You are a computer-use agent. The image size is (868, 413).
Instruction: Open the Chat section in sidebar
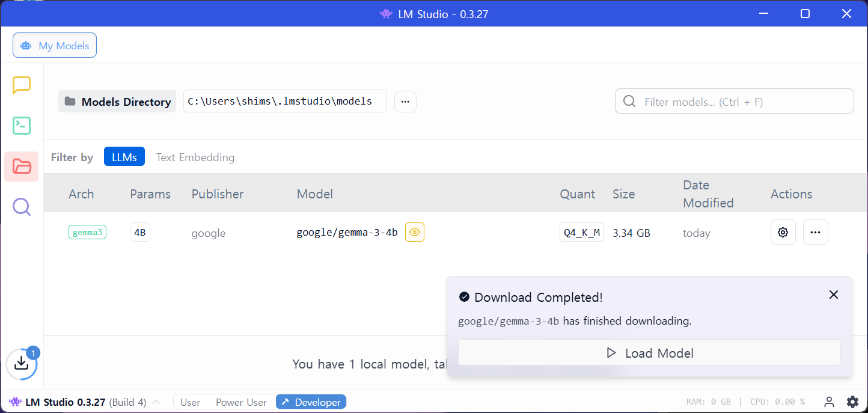coord(22,85)
